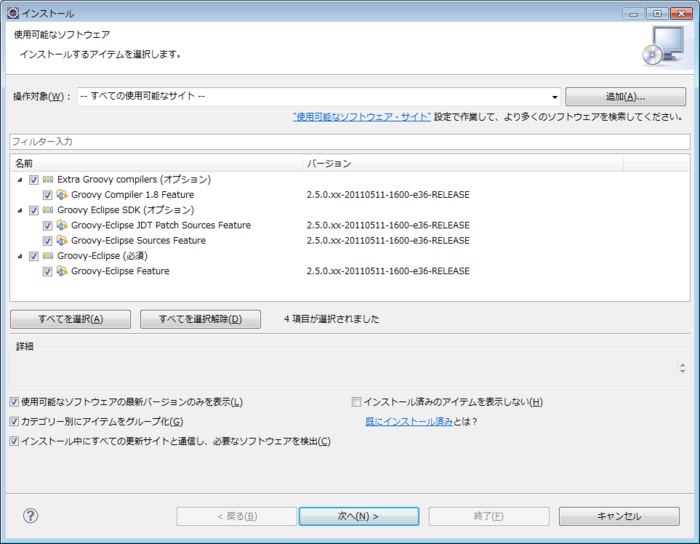700x544 pixels.
Task: Uncheck Groovy-Eclipse Sources Feature checkbox
Action: tap(47, 241)
